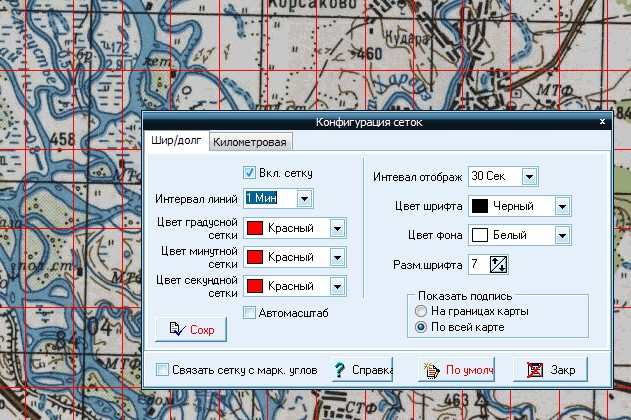
Task: Open the Цвет фона dropdown arrow
Action: 563,236
